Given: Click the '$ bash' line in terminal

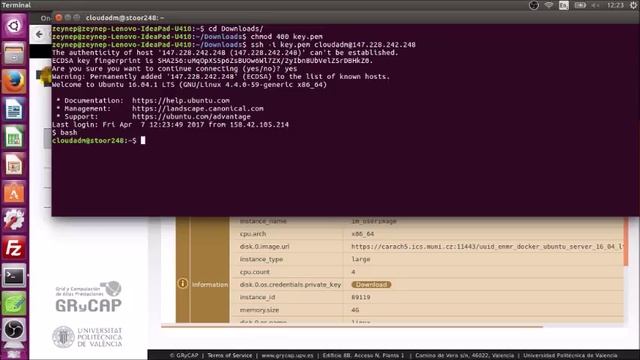Looking at the screenshot, I should click(64, 133).
